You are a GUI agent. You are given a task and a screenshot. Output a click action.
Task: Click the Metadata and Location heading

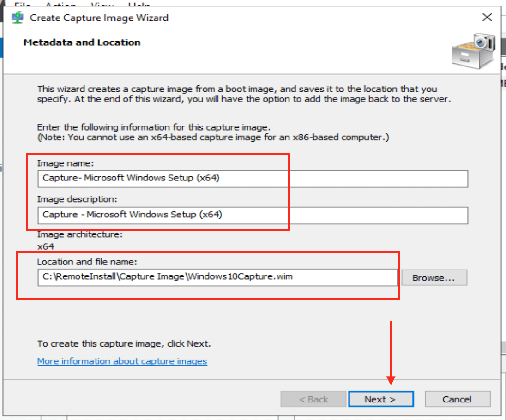click(x=82, y=42)
